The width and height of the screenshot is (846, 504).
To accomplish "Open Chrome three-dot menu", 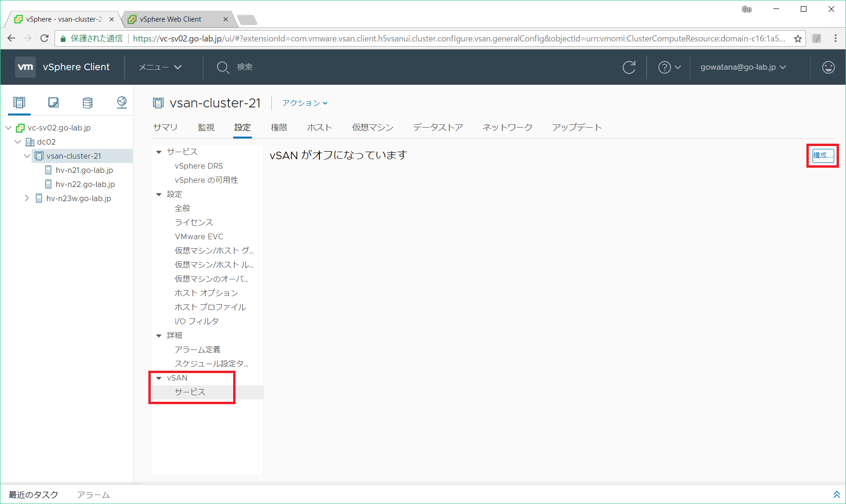I will [x=836, y=38].
